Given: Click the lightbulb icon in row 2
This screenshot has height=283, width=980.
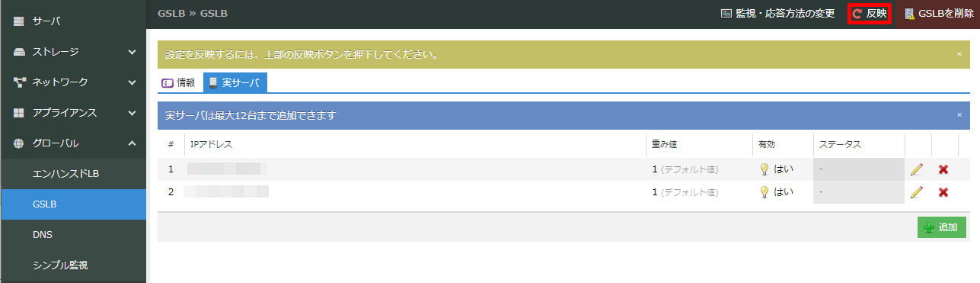Looking at the screenshot, I should pos(765,192).
